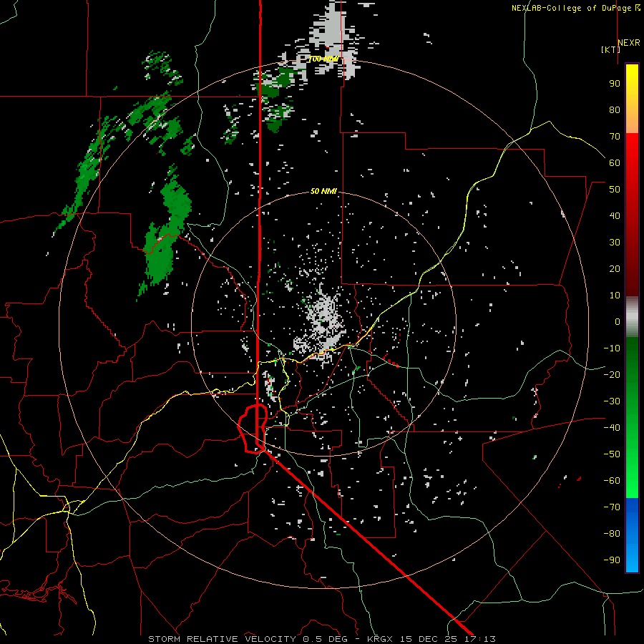Click the 80 value on the velocity scale
644x644 pixels.
click(x=615, y=109)
